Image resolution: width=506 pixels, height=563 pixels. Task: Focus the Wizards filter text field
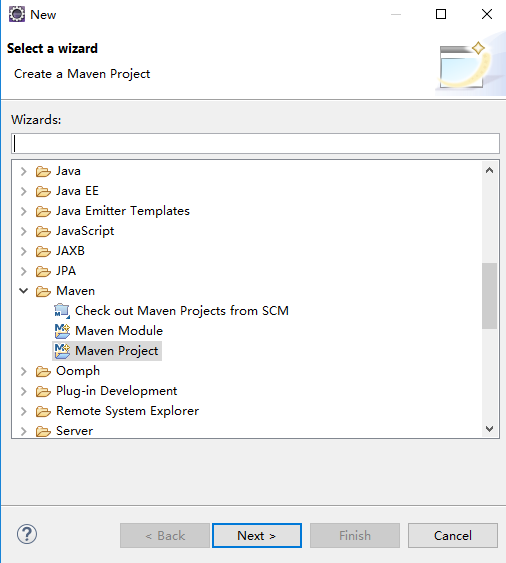[x=255, y=144]
